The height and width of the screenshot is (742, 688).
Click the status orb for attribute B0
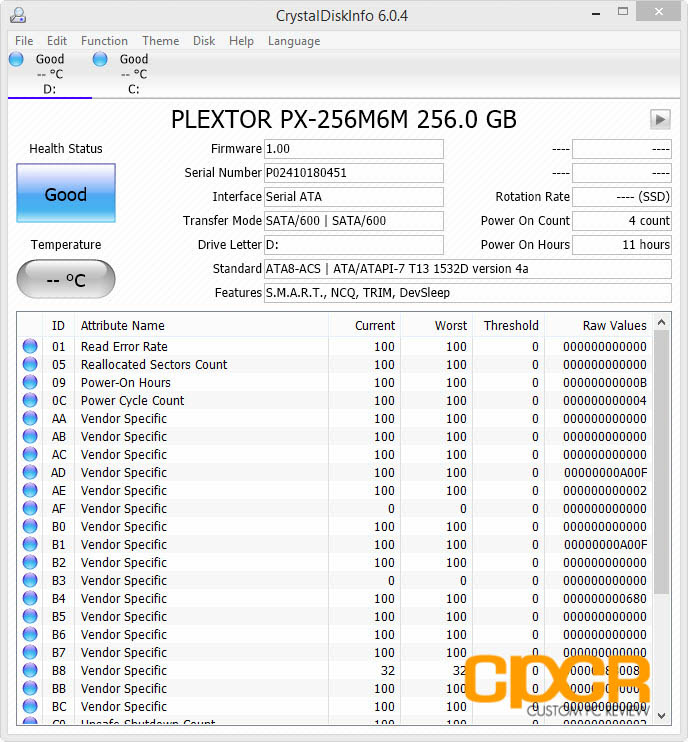click(x=30, y=526)
